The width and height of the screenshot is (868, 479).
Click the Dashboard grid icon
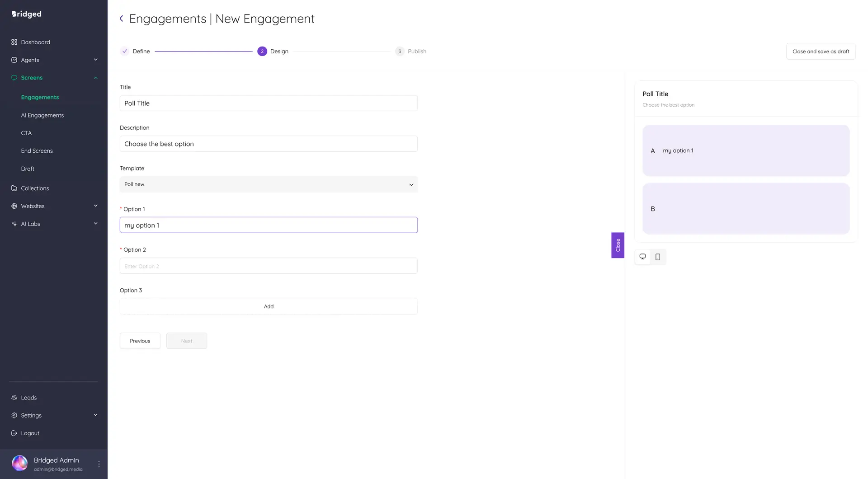coord(14,42)
